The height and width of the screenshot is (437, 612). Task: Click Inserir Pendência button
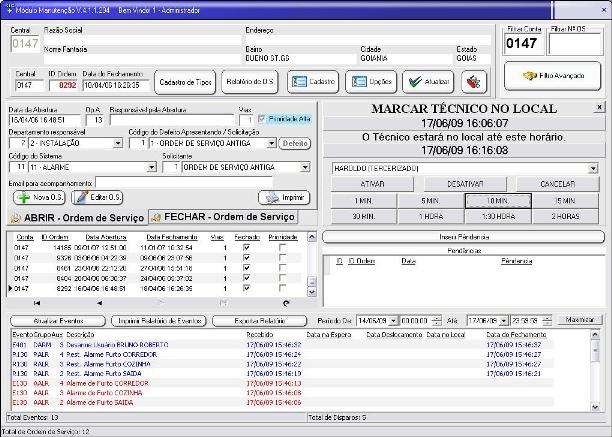[x=464, y=237]
